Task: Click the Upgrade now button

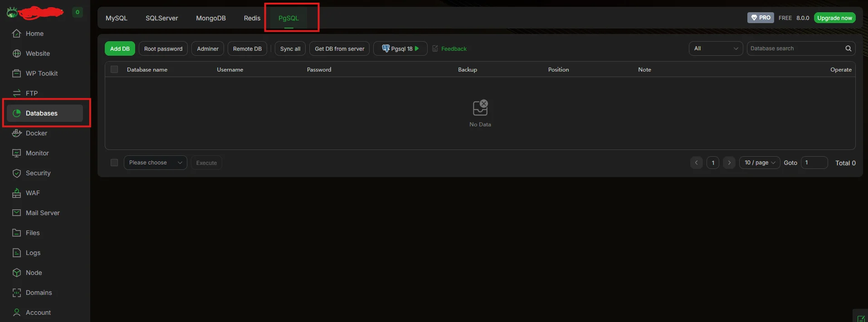Action: coord(834,18)
